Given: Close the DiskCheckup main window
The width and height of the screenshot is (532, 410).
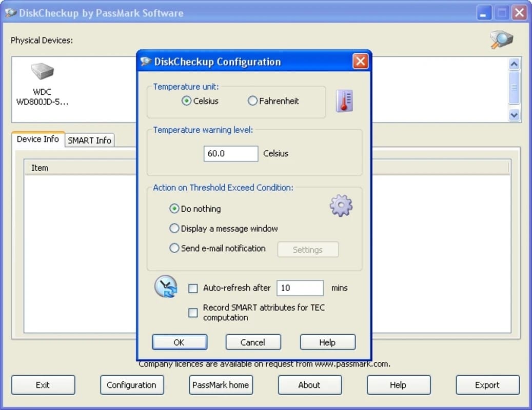Looking at the screenshot, I should pyautogui.click(x=520, y=13).
